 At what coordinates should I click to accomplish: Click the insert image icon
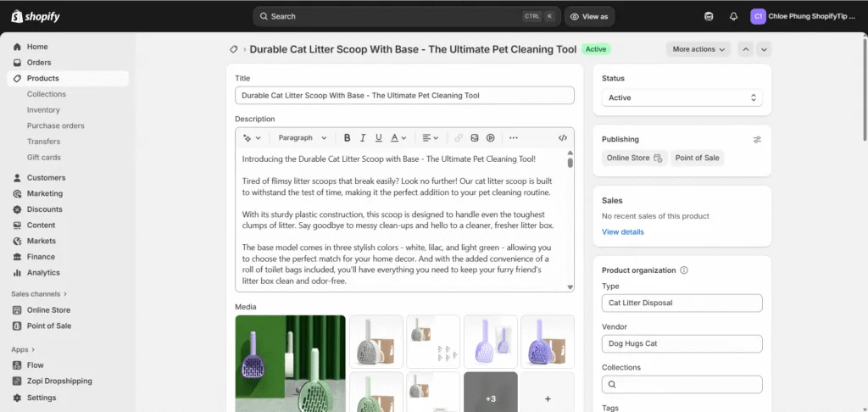(x=475, y=138)
